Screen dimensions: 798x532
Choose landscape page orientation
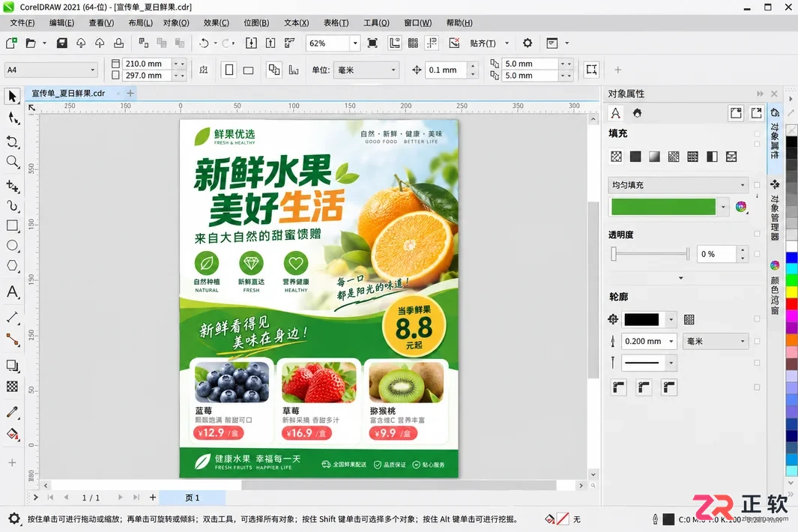coord(248,70)
